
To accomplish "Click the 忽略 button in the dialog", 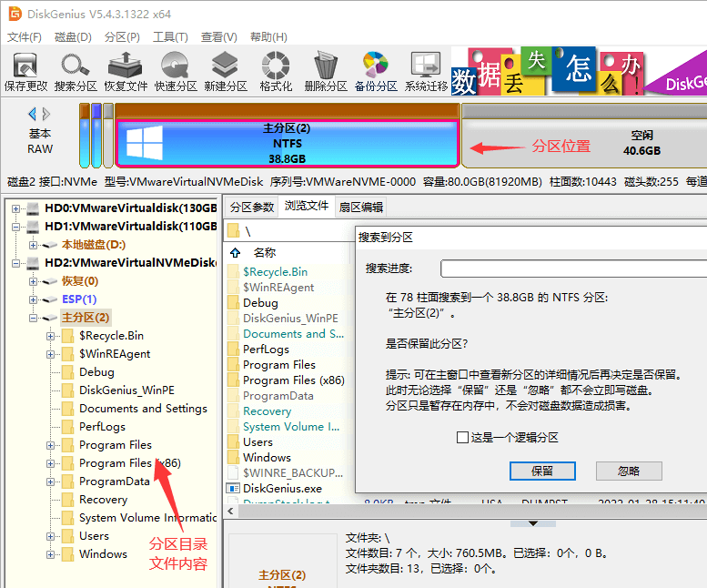I will point(628,471).
